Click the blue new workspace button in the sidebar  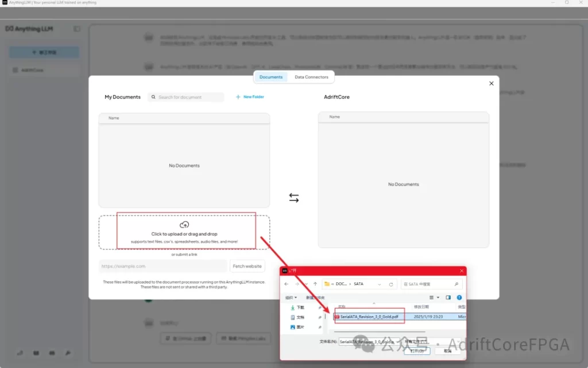[44, 52]
